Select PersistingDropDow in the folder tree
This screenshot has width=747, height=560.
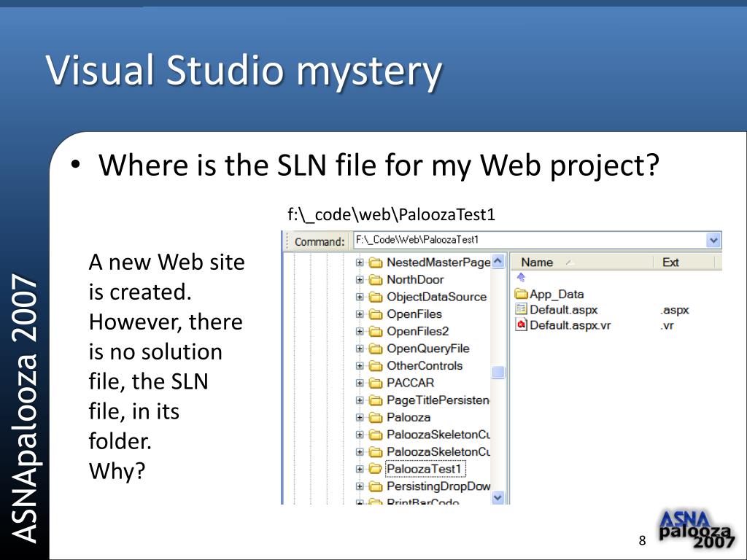[438, 486]
